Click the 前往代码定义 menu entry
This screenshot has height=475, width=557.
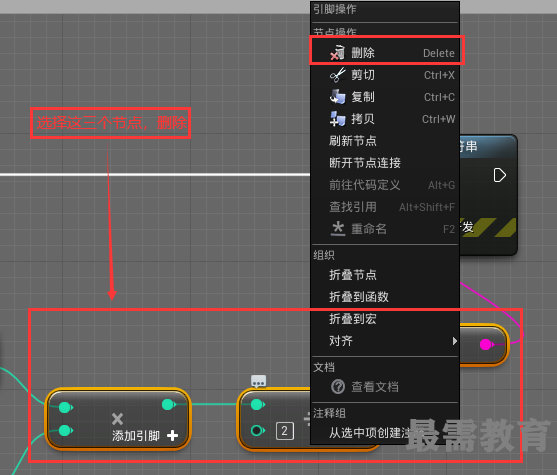[385, 185]
